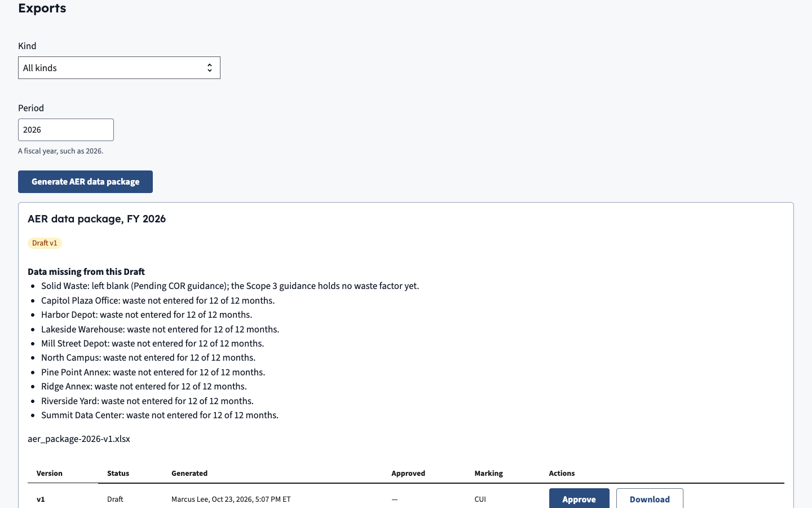The image size is (812, 508).
Task: Click the Generated column header
Action: tap(189, 473)
